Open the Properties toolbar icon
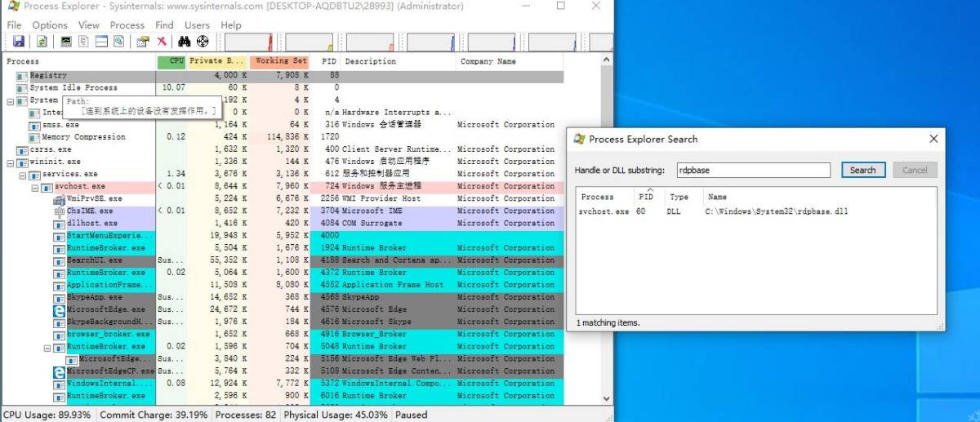The height and width of the screenshot is (422, 980). (x=144, y=42)
